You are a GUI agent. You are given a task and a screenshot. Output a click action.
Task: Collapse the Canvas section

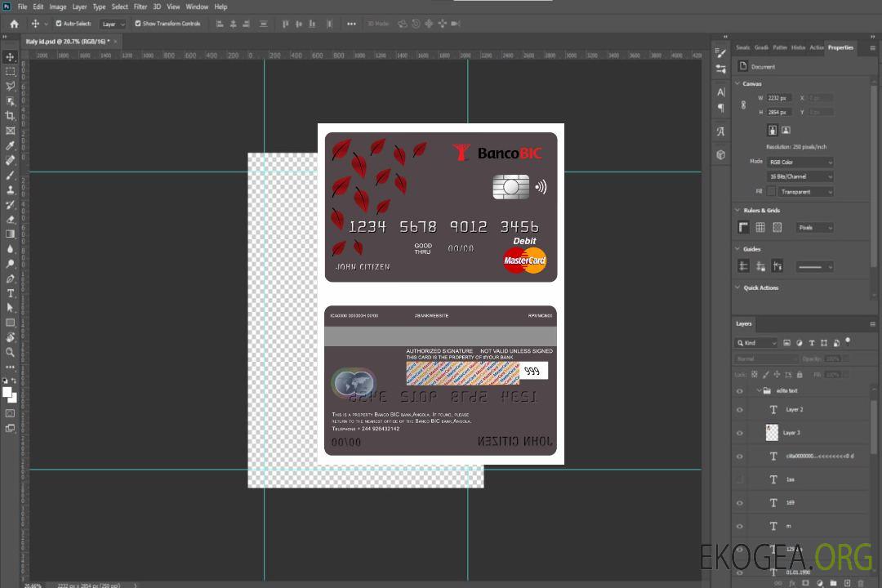pyautogui.click(x=738, y=83)
